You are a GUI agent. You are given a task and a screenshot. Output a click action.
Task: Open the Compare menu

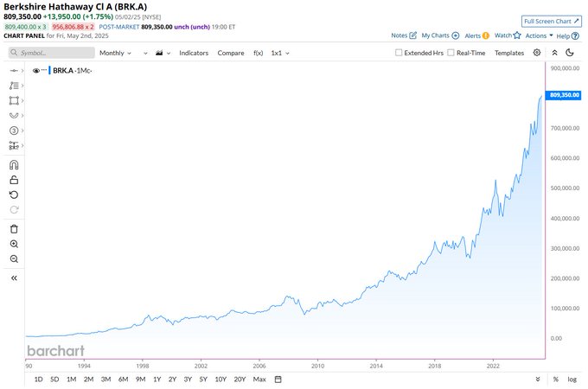tap(231, 53)
